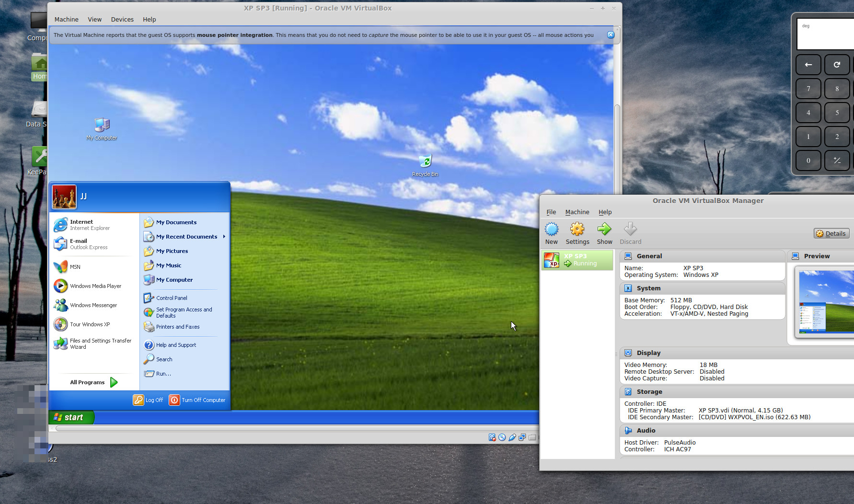Click the VM window horizontal scrollbar
The height and width of the screenshot is (504, 854).
point(288,428)
